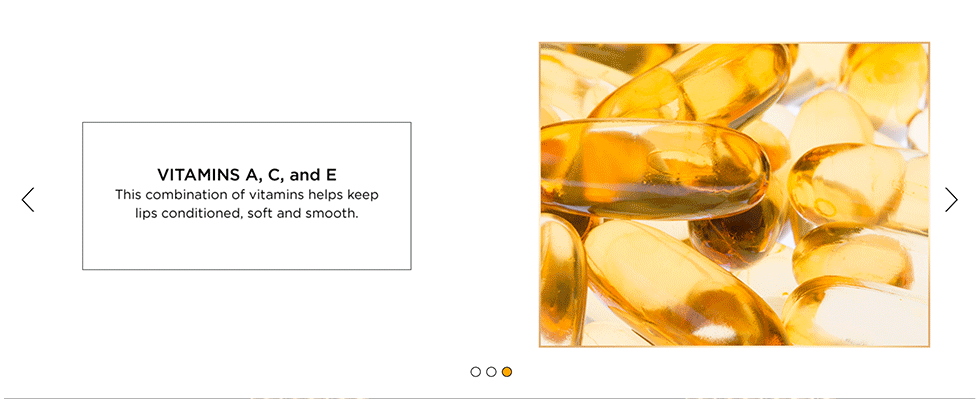The height and width of the screenshot is (400, 980).
Task: Click the vitamin description text about lips
Action: click(x=247, y=204)
